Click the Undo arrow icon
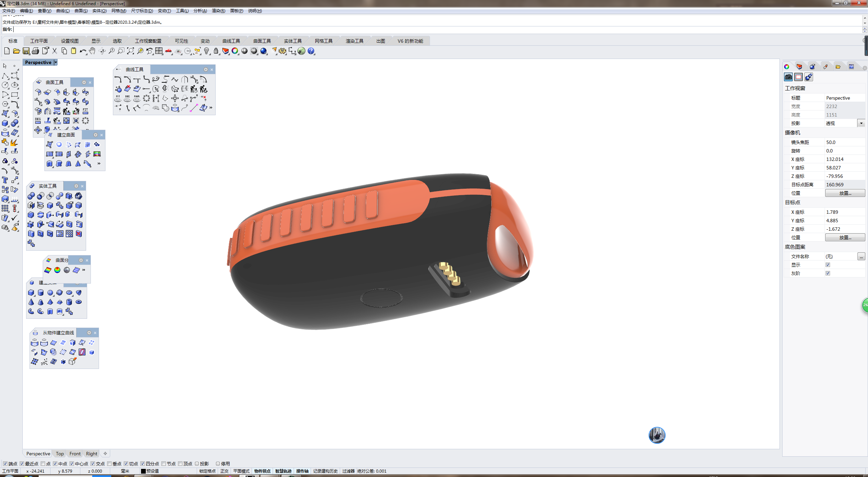 pos(83,51)
